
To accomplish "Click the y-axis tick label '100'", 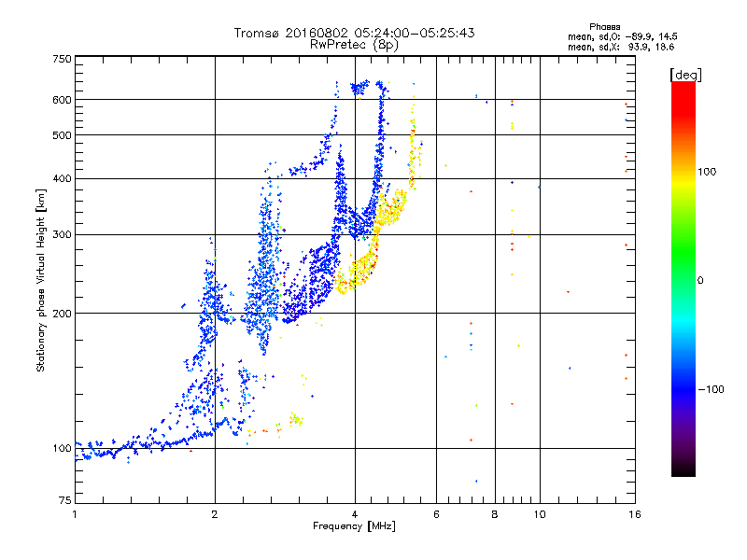I will coord(62,449).
